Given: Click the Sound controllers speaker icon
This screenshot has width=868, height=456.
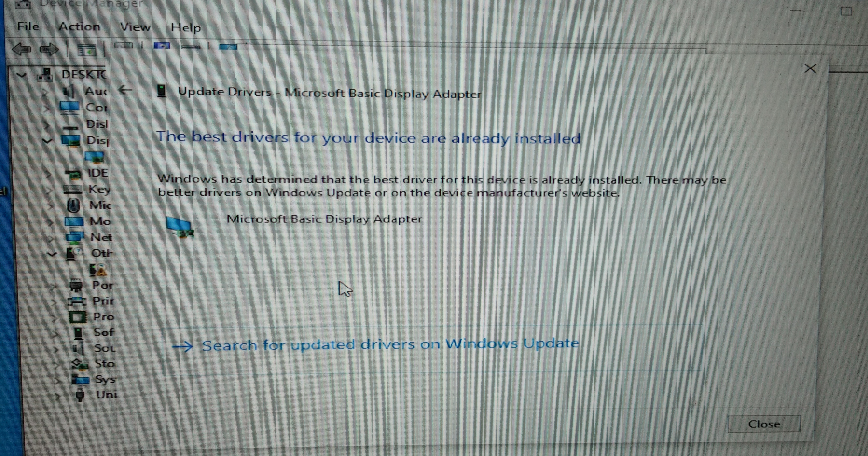Looking at the screenshot, I should [78, 348].
